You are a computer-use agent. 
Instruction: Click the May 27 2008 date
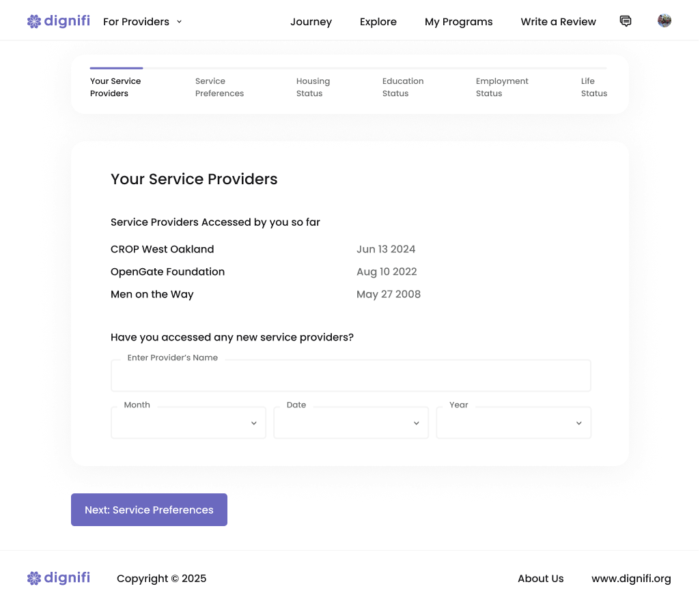[389, 294]
